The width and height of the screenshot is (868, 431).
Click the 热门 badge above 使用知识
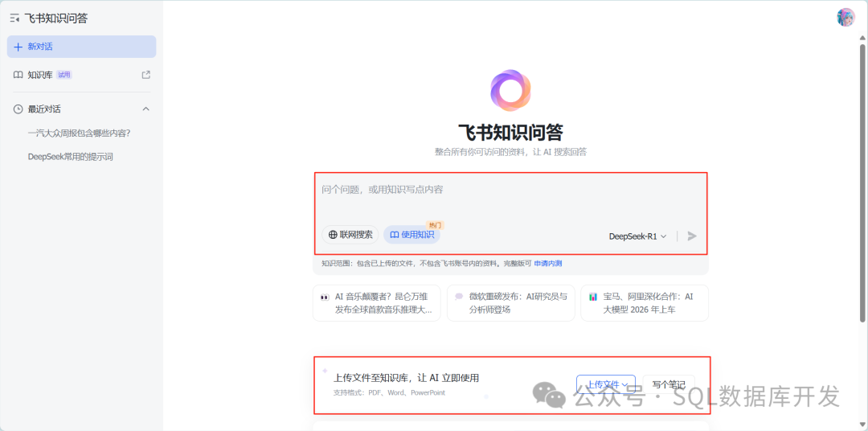(x=435, y=225)
